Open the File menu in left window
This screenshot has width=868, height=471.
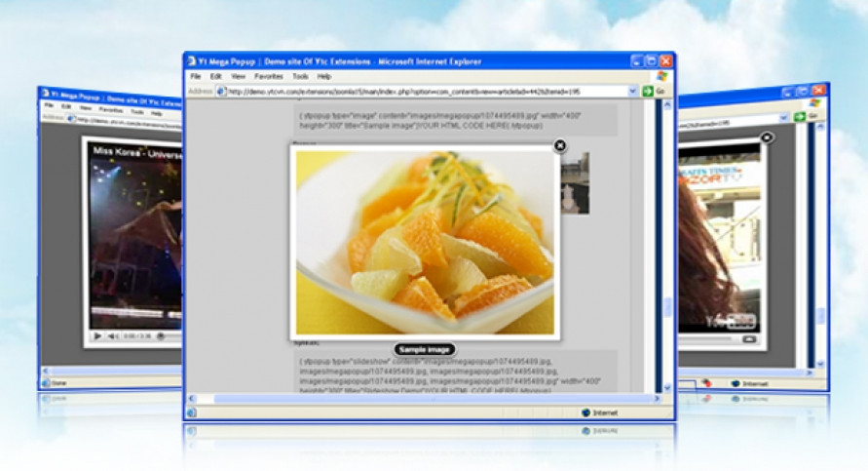click(50, 105)
